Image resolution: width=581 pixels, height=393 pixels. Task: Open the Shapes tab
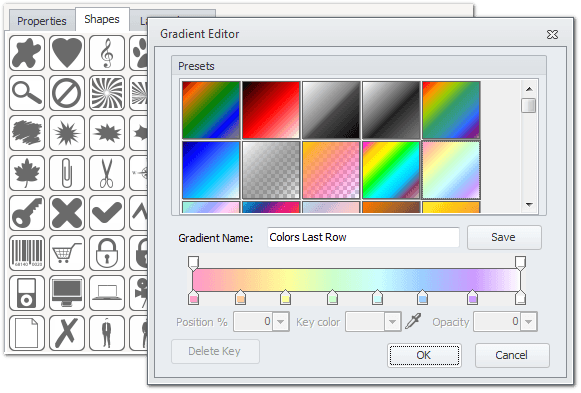(x=102, y=19)
